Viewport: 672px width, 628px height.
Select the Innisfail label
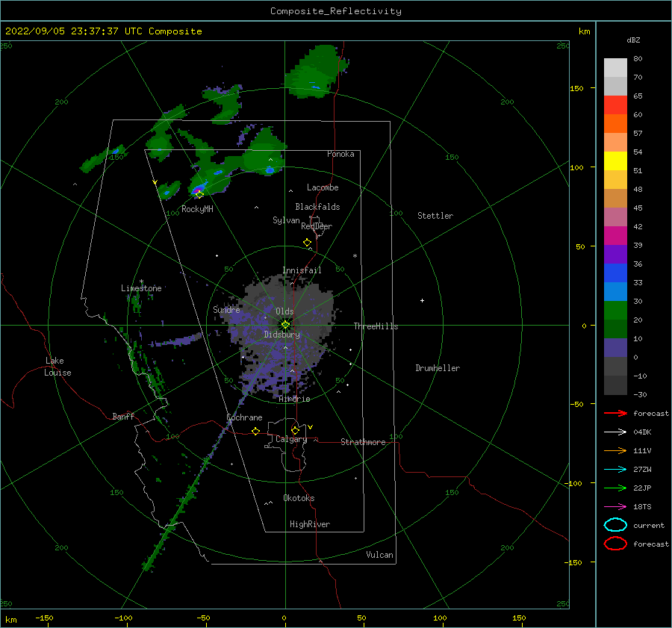pos(302,270)
